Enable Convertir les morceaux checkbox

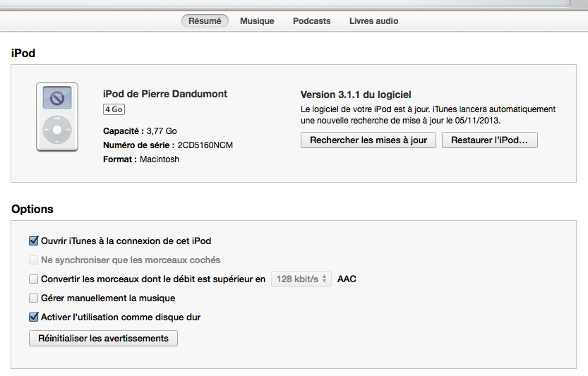(33, 279)
